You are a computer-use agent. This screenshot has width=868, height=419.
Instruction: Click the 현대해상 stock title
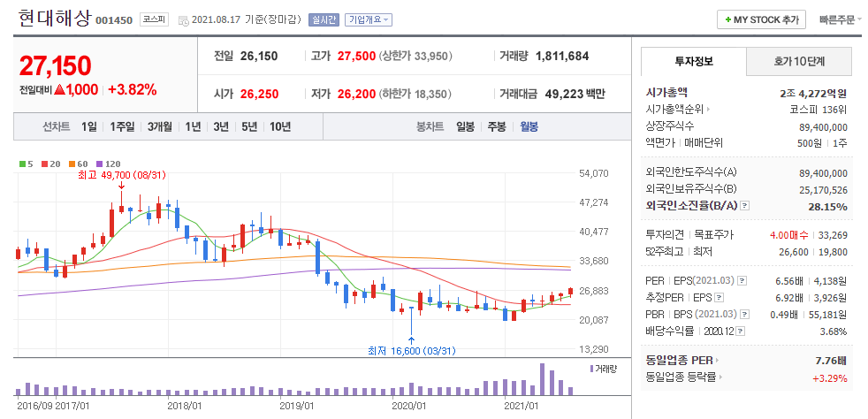(54, 19)
